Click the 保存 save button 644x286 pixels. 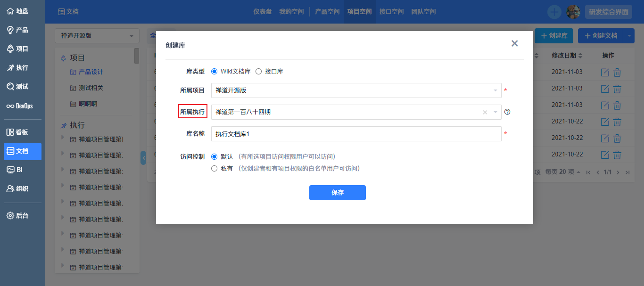337,192
